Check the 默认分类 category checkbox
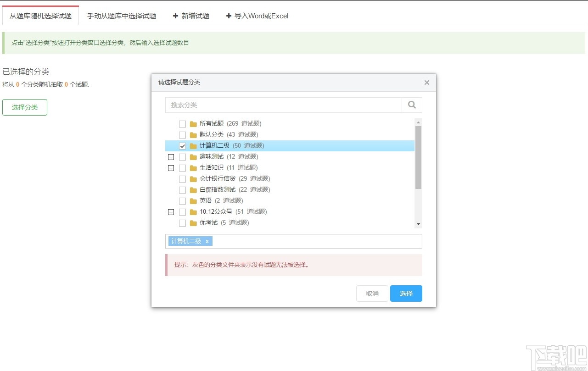The height and width of the screenshot is (371, 588). pyautogui.click(x=182, y=134)
